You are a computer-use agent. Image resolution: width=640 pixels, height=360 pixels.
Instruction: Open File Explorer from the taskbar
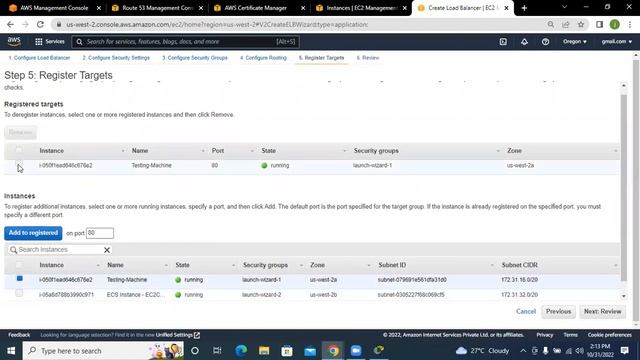coord(264,351)
